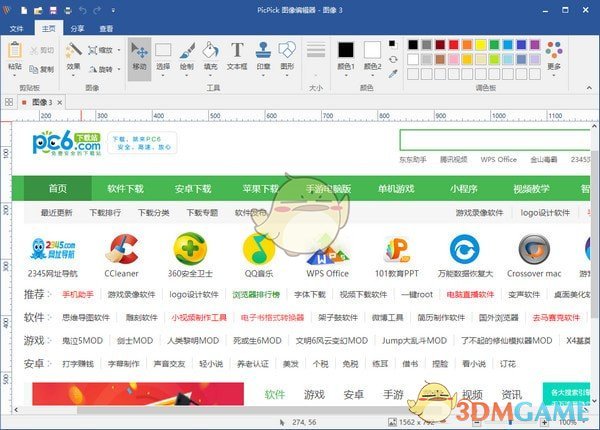The image size is (600, 430).
Task: Expand the 缩放 dropdown arrow
Action: click(119, 50)
